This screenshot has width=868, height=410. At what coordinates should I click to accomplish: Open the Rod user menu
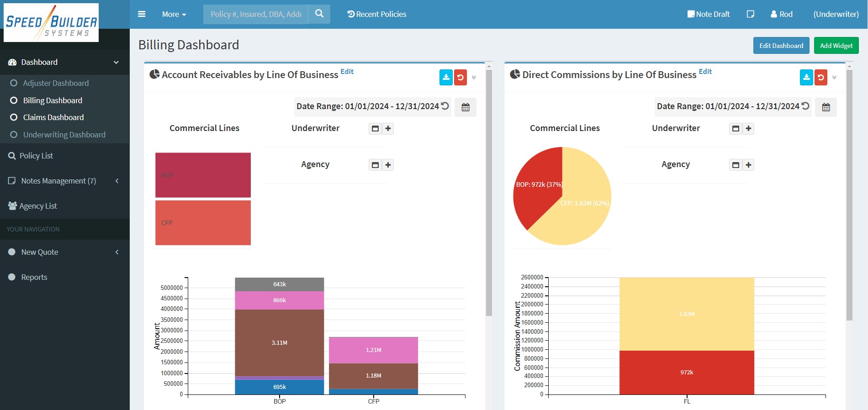[782, 14]
